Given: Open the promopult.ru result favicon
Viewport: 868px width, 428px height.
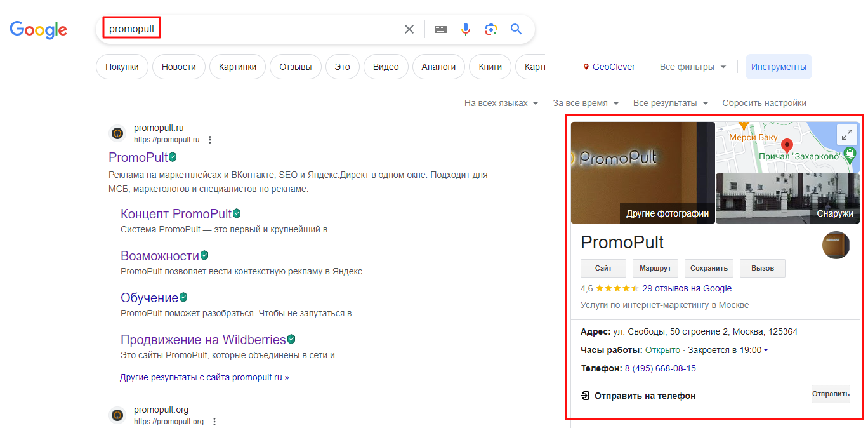Looking at the screenshot, I should click(117, 133).
